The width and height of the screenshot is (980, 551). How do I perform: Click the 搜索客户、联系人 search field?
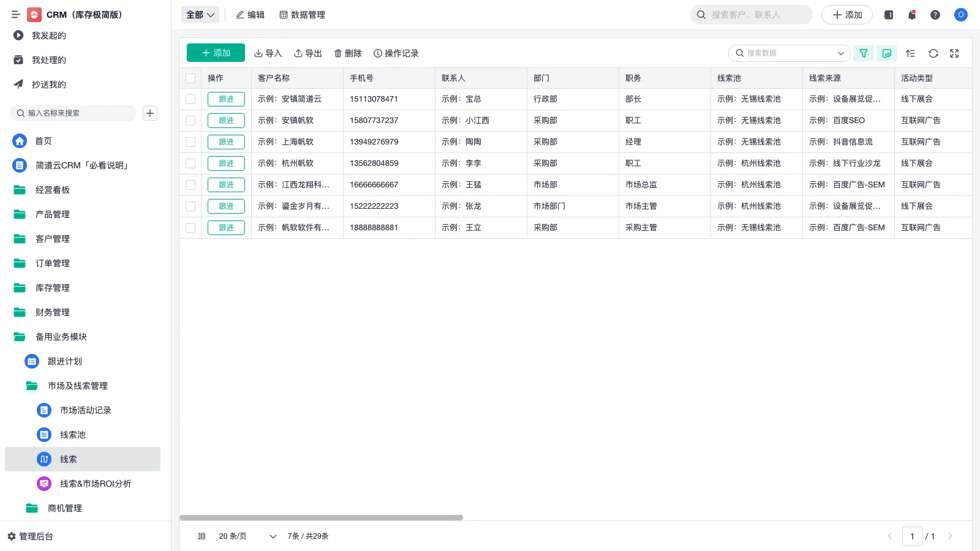point(751,15)
